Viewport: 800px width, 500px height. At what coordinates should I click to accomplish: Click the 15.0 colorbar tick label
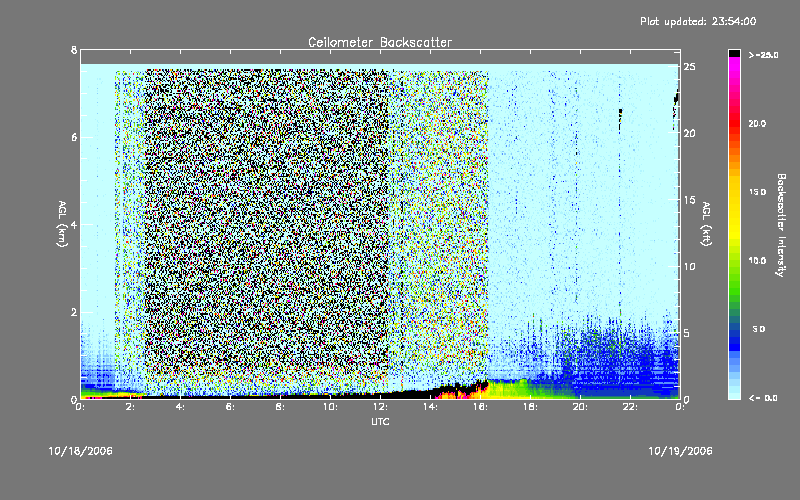[x=757, y=192]
